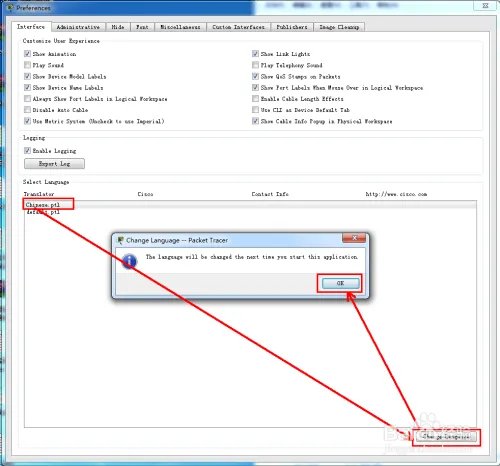Screen dimensions: 500x466
Task: Close the Change Language dialog
Action: point(354,238)
